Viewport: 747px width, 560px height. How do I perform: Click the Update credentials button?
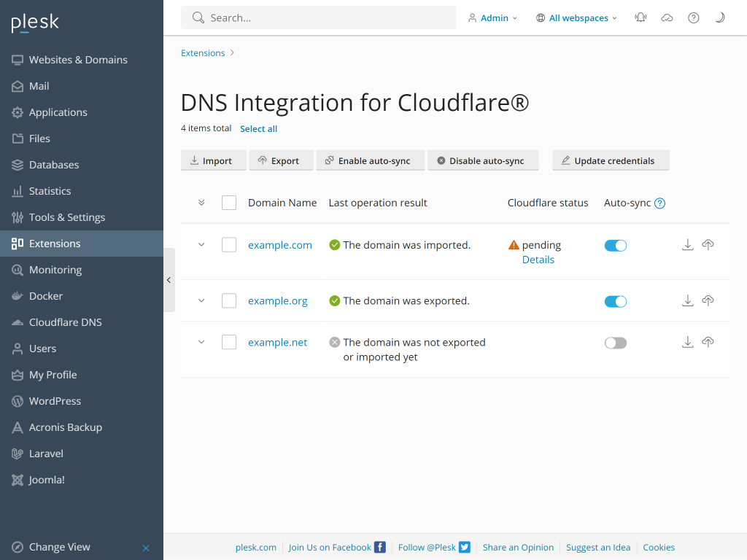pyautogui.click(x=611, y=160)
